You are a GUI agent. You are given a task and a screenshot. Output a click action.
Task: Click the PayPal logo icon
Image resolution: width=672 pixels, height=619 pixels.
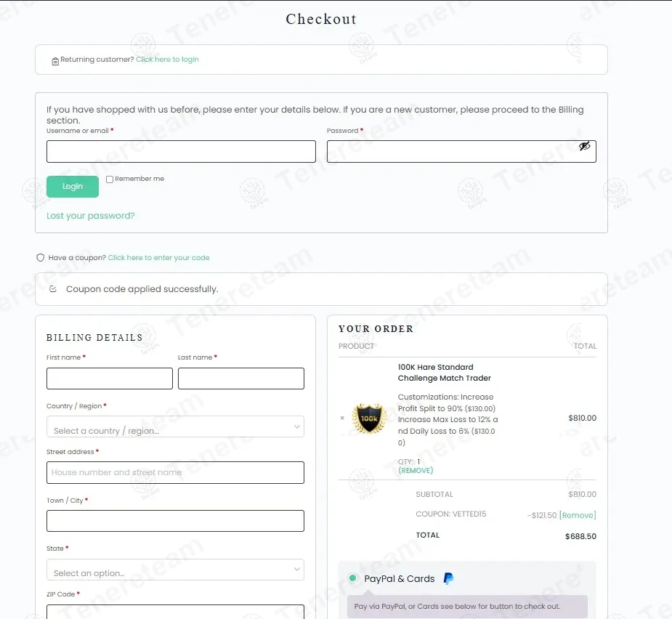[449, 578]
